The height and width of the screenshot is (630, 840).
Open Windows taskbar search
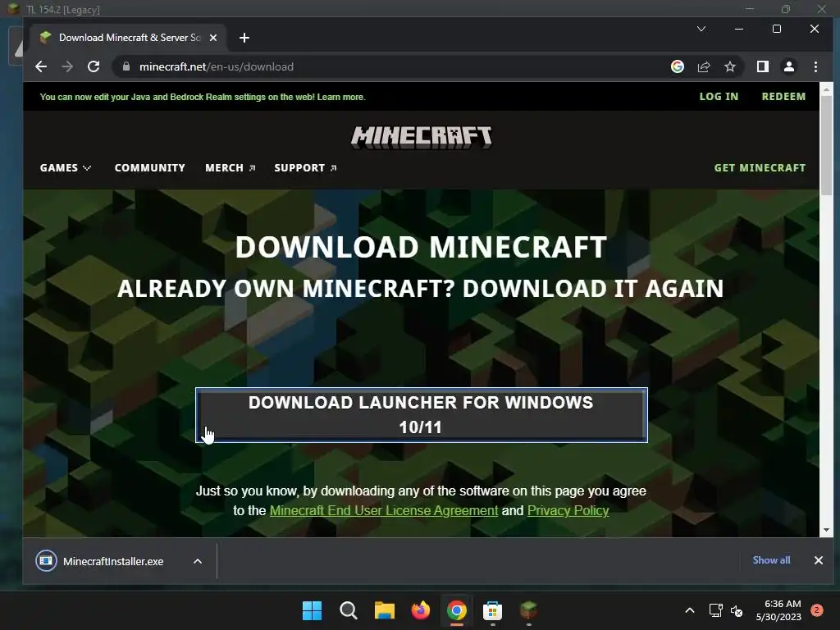(x=348, y=610)
